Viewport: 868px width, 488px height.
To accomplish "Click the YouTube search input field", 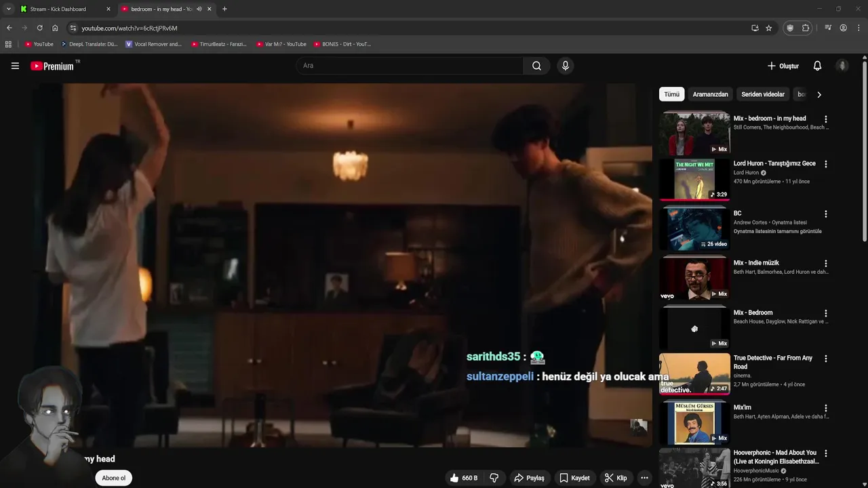I will pyautogui.click(x=409, y=66).
